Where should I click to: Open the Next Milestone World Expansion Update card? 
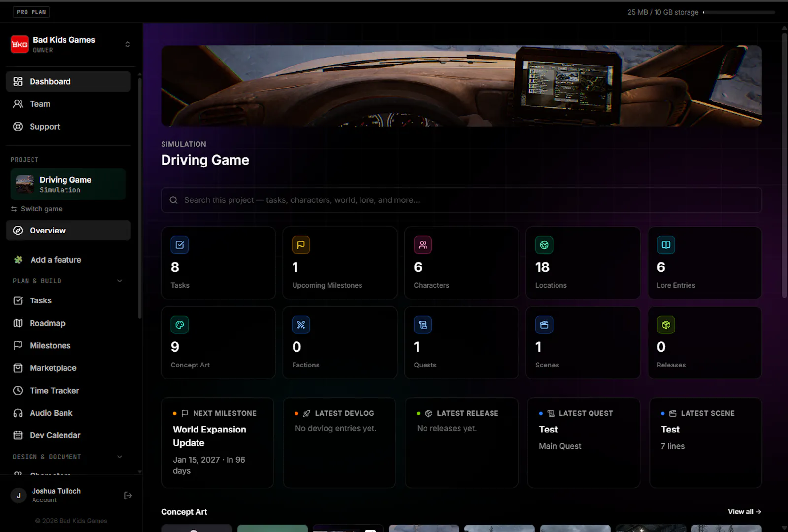coord(218,443)
